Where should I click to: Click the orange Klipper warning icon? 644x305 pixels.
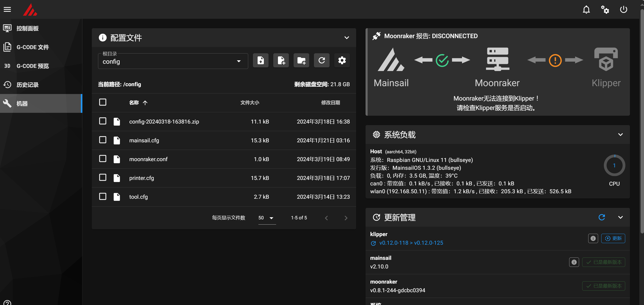tap(555, 60)
